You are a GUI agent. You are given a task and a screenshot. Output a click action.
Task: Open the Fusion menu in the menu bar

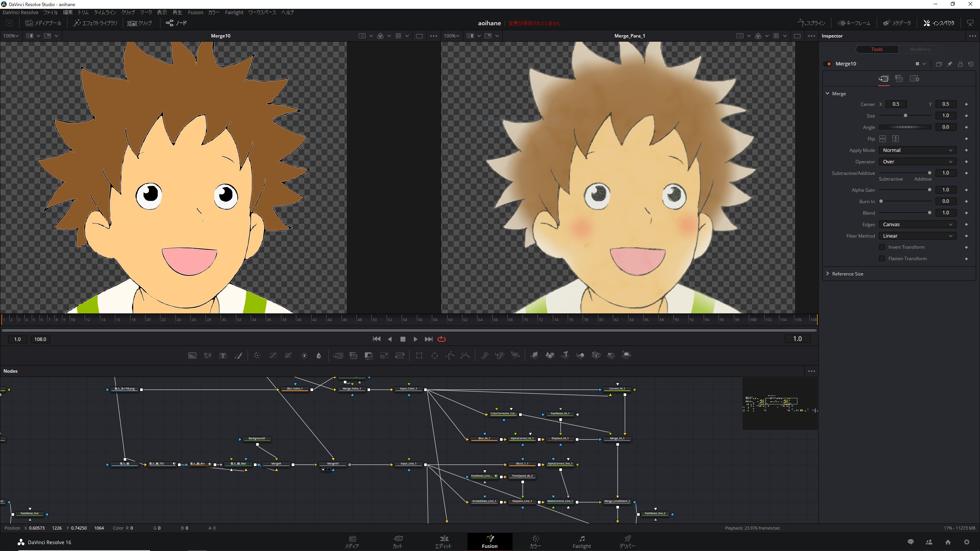(196, 12)
